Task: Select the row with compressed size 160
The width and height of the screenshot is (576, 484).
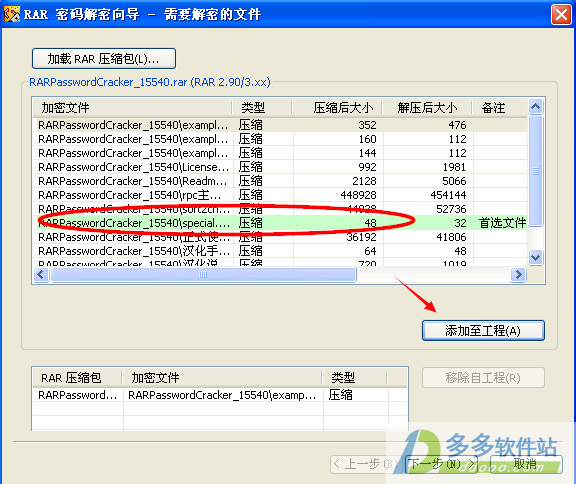Action: point(280,139)
